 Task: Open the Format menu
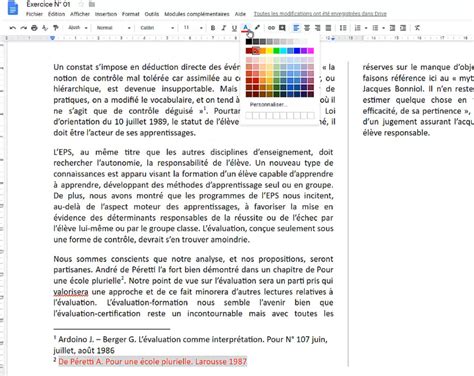pyautogui.click(x=130, y=14)
